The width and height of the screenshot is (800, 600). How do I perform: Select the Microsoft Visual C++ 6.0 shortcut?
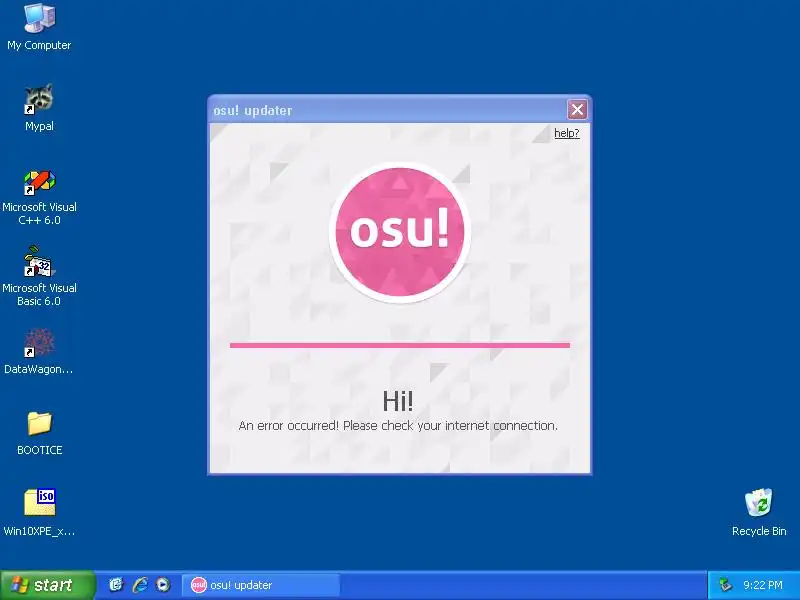click(39, 198)
